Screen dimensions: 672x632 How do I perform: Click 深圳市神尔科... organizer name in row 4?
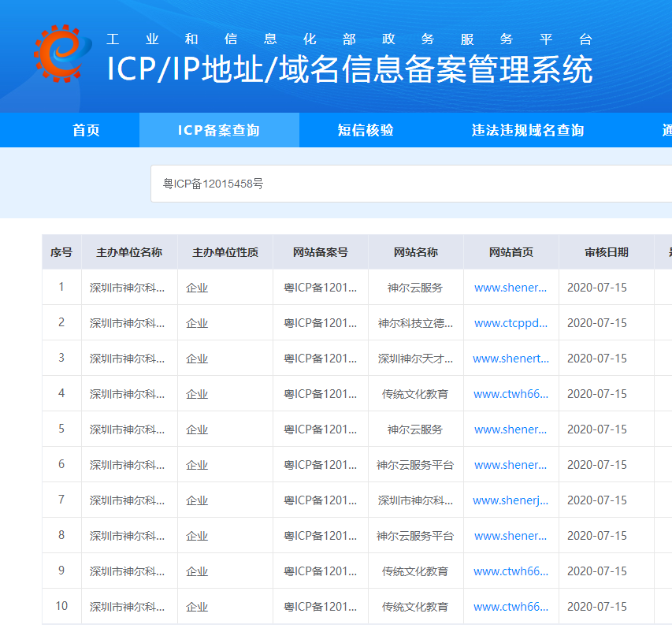[x=128, y=394]
